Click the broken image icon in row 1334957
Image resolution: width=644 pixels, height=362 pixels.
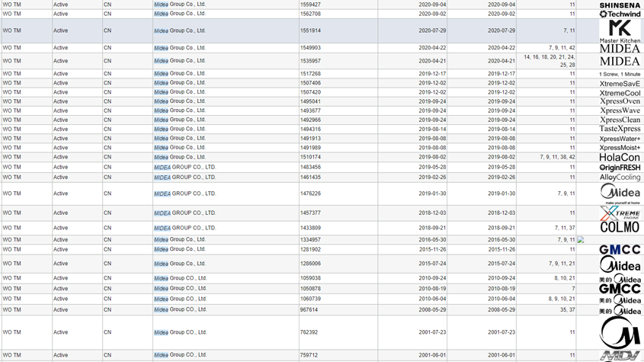[581, 240]
